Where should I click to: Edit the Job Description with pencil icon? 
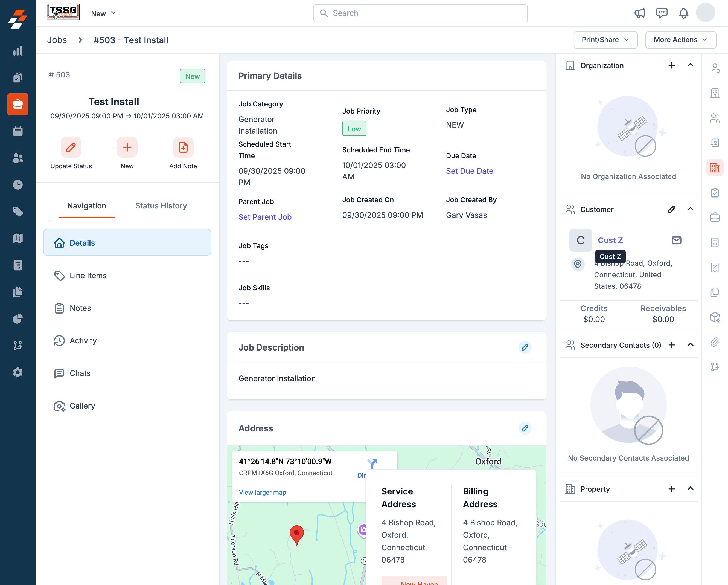(525, 347)
